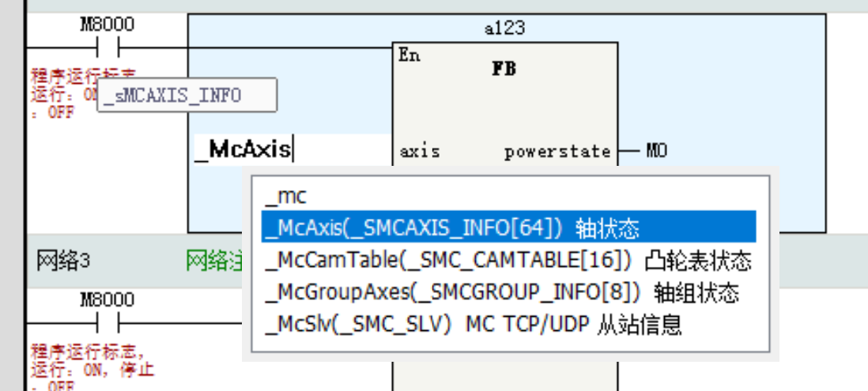Click the M8000 address label in 网络3
Image resolution: width=868 pixels, height=391 pixels.
[x=108, y=300]
